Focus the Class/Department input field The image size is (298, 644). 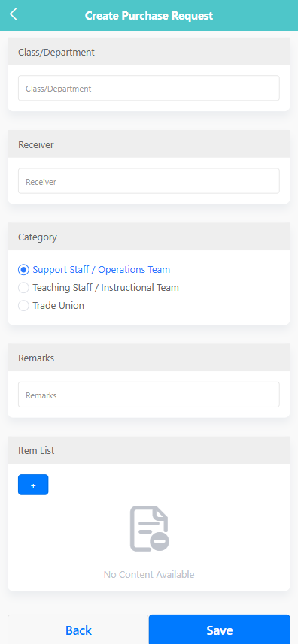tap(149, 89)
